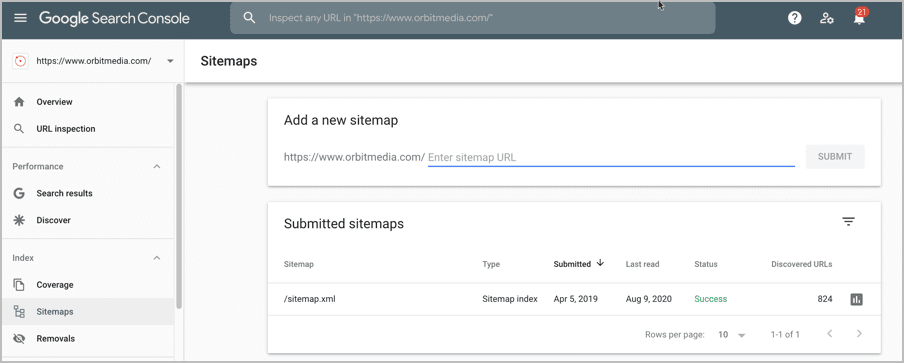Open Discover report in sidebar
Viewport: 904px width, 363px height.
(x=54, y=220)
